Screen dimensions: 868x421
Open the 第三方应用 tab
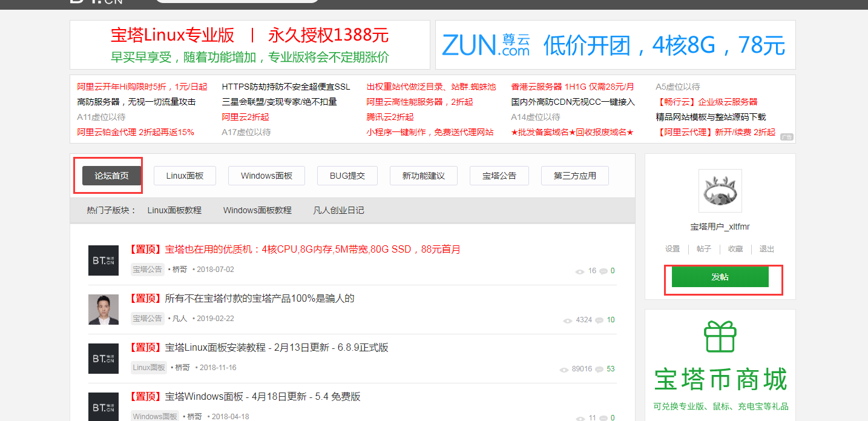pyautogui.click(x=575, y=176)
